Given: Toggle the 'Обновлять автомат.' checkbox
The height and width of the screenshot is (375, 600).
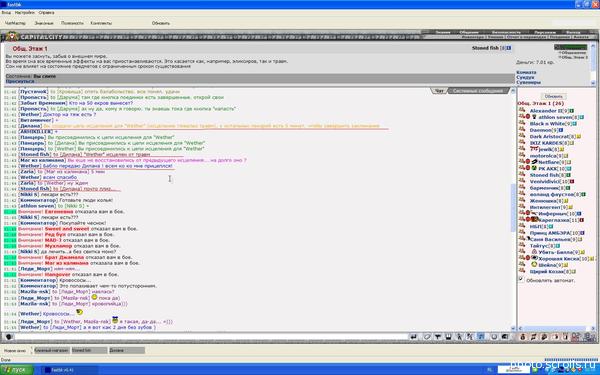Looking at the screenshot, I should [521, 279].
